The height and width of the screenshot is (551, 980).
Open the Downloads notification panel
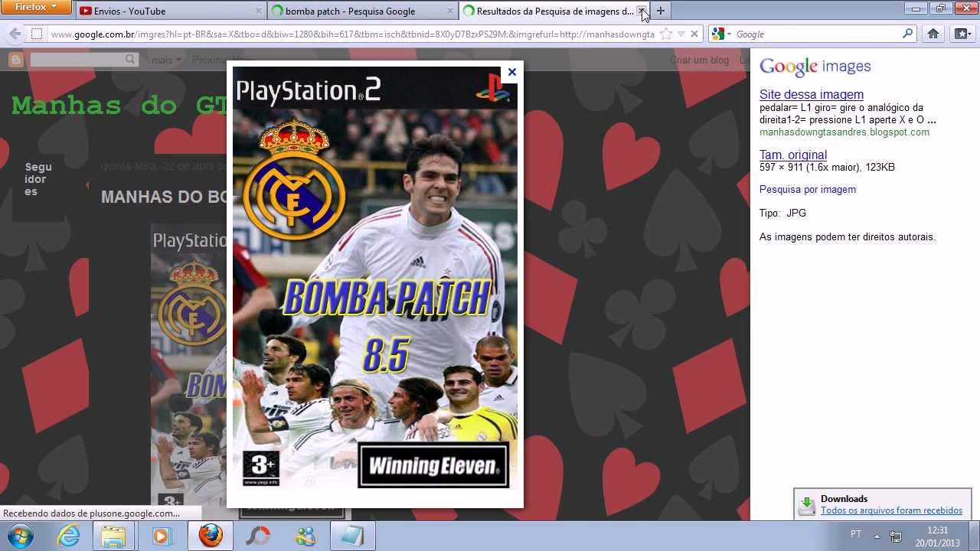[x=883, y=504]
